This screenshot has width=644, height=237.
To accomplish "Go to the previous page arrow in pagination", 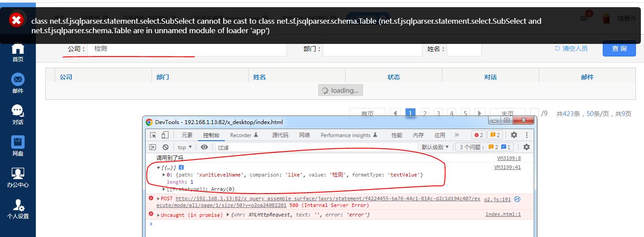I will tap(396, 113).
